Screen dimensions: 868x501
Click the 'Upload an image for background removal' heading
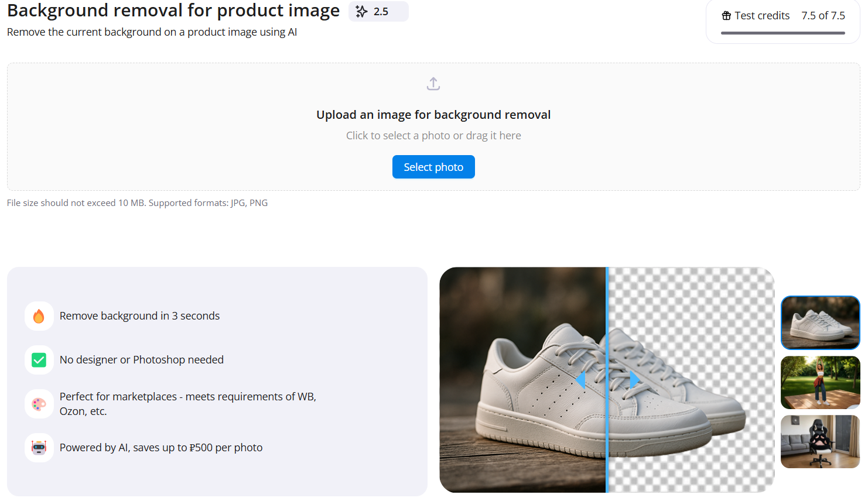click(433, 115)
